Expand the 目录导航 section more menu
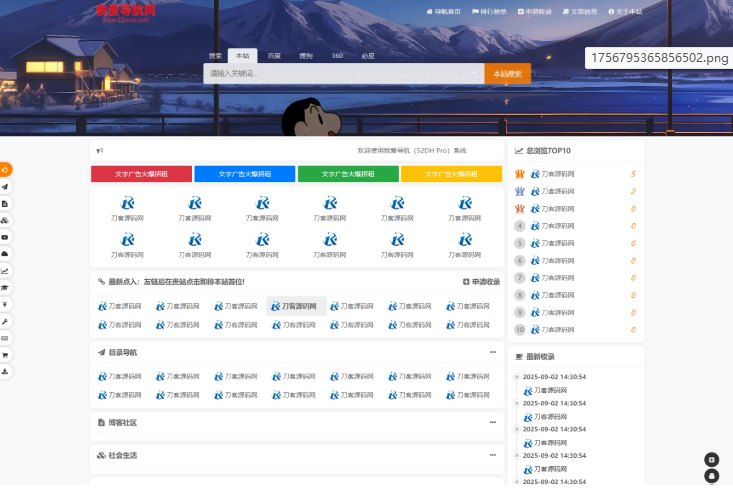The image size is (733, 504). [492, 352]
